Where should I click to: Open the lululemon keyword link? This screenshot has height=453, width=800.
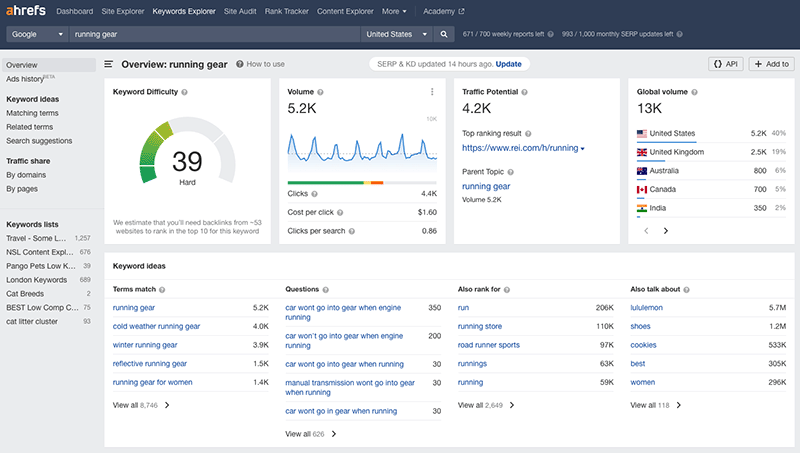pyautogui.click(x=646, y=308)
